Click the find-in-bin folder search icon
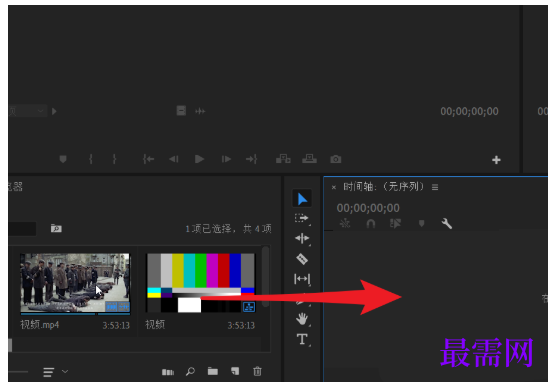 (56, 229)
